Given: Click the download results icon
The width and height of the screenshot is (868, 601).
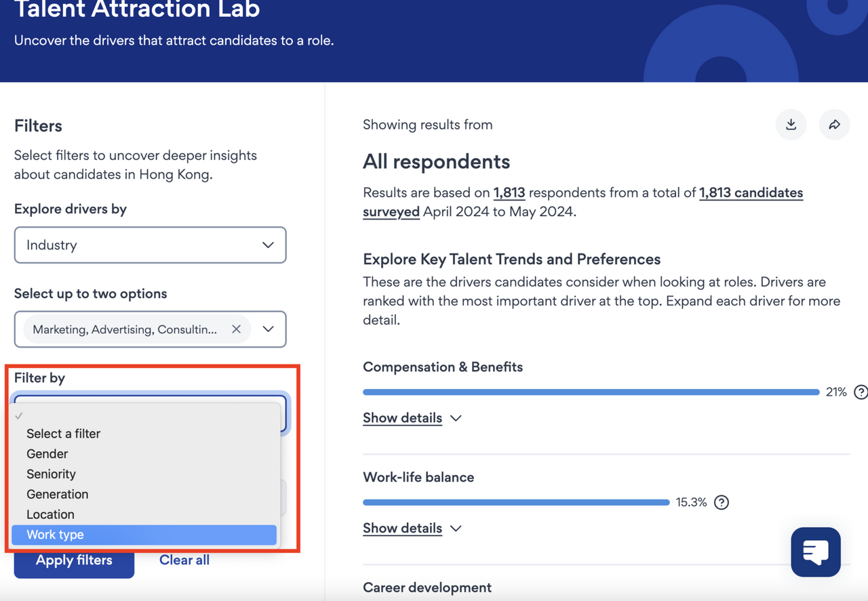Looking at the screenshot, I should click(791, 125).
